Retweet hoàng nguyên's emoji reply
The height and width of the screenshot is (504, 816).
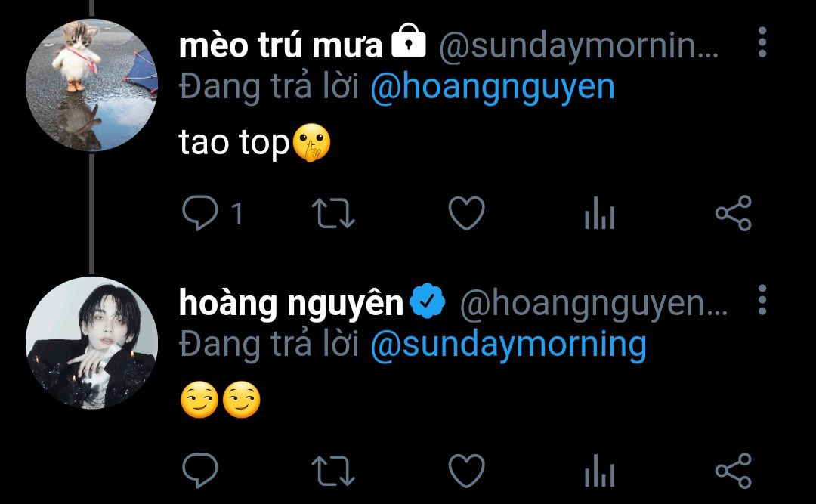click(x=333, y=471)
